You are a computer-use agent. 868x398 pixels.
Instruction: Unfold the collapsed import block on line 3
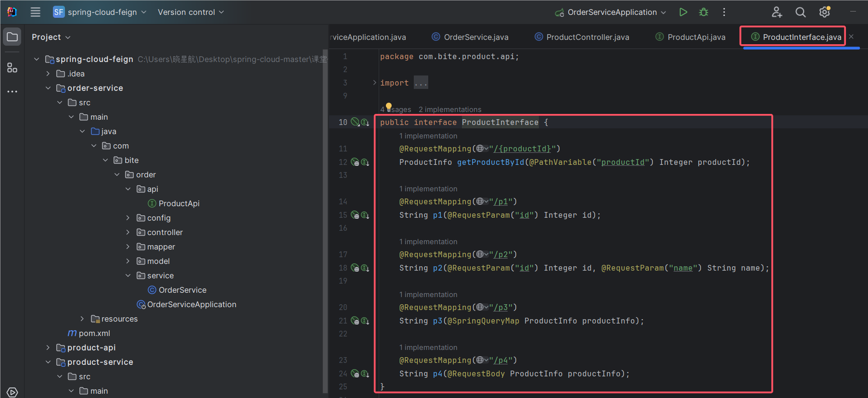click(374, 83)
